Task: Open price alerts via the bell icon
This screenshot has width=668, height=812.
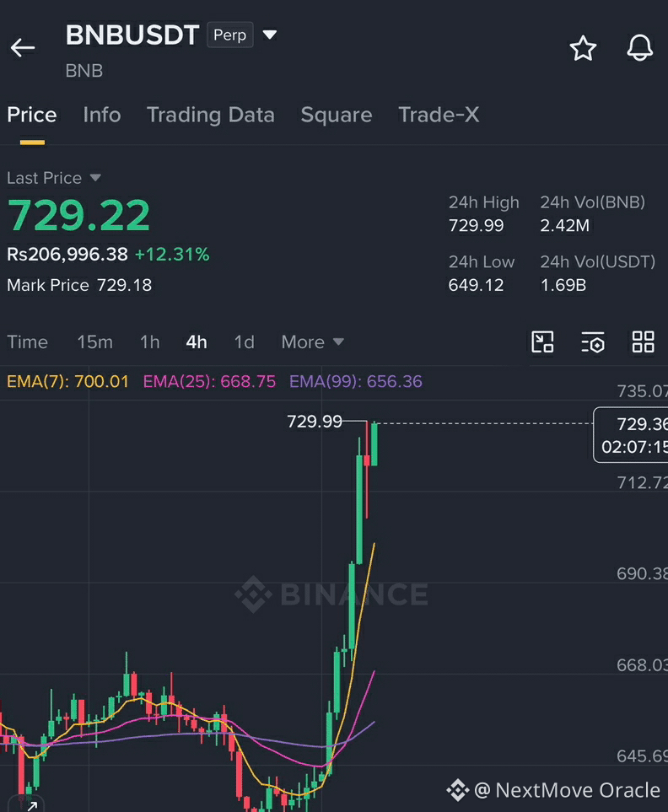Action: [640, 48]
